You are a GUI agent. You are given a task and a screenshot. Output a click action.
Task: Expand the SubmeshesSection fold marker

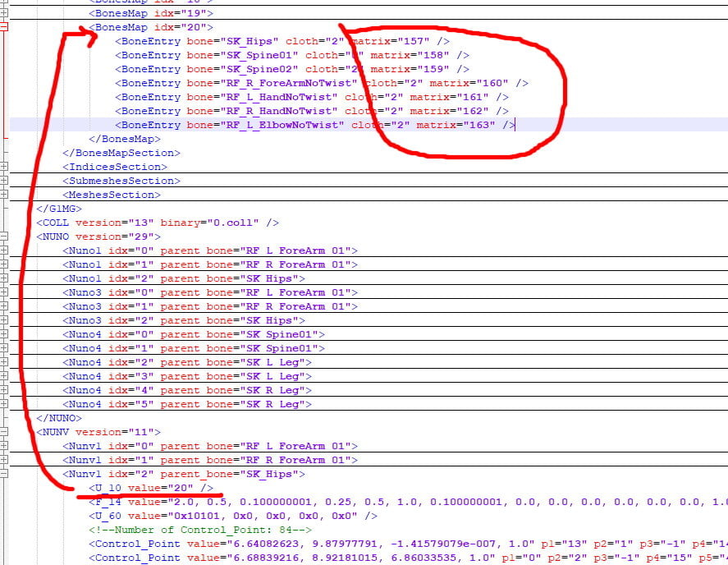click(4, 181)
